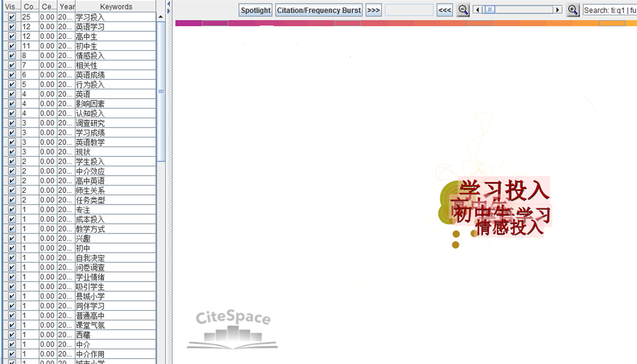The image size is (637, 364).
Task: Click the keyword list scroll-up arrow
Action: click(x=161, y=17)
